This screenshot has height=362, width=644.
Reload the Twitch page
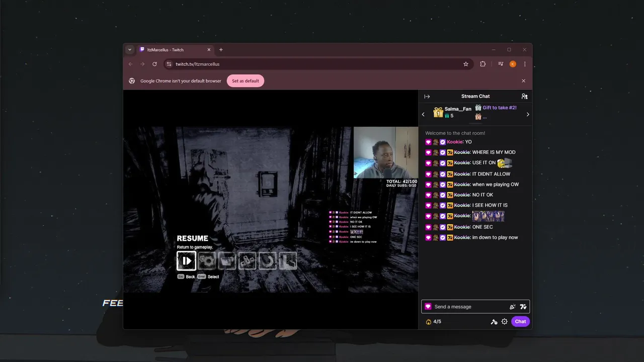pyautogui.click(x=154, y=64)
